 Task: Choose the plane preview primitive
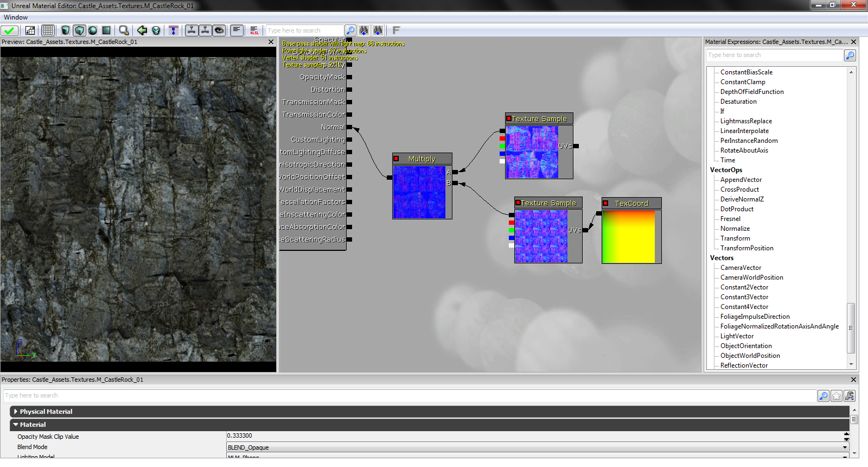[106, 30]
